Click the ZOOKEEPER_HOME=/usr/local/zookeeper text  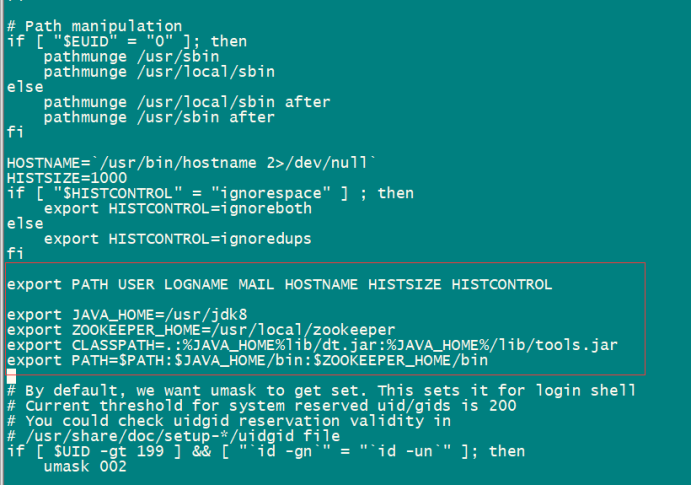point(233,330)
